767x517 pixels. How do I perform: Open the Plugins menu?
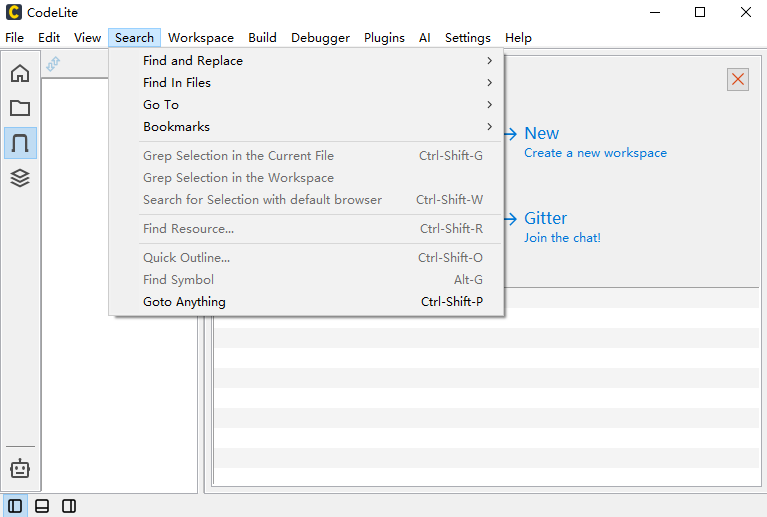pos(384,38)
